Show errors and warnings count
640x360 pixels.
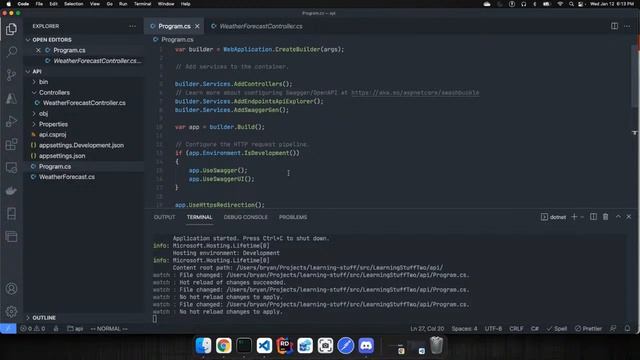coord(33,329)
